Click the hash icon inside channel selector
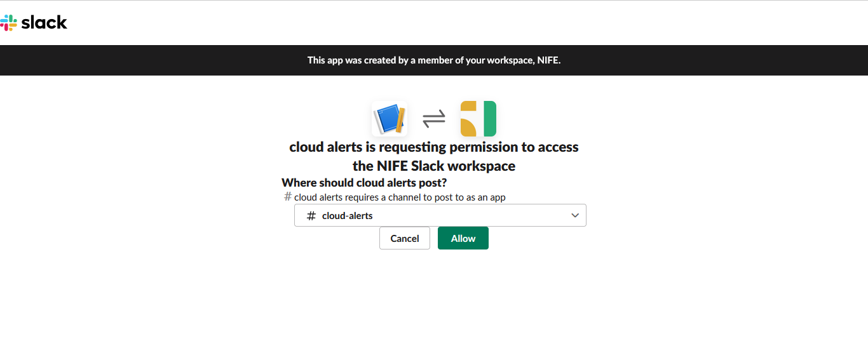 311,216
